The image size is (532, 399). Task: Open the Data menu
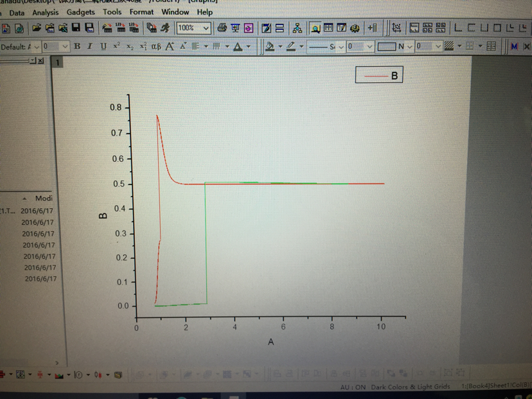[x=17, y=13]
